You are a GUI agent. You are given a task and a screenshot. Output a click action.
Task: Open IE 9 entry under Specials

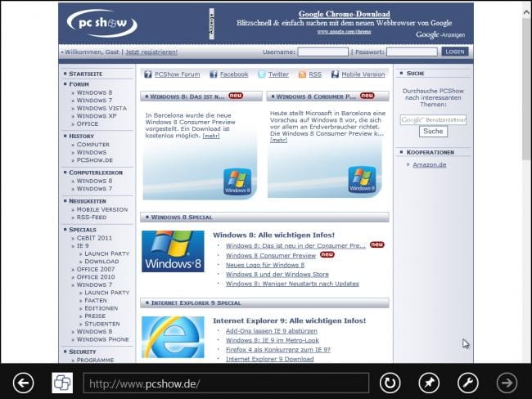tap(83, 246)
